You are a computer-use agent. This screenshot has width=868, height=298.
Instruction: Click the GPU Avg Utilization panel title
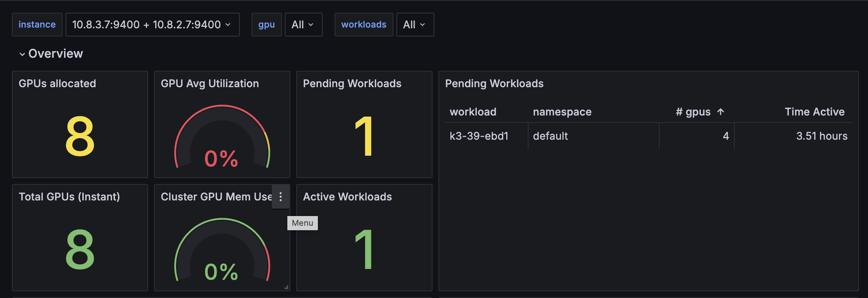point(210,83)
